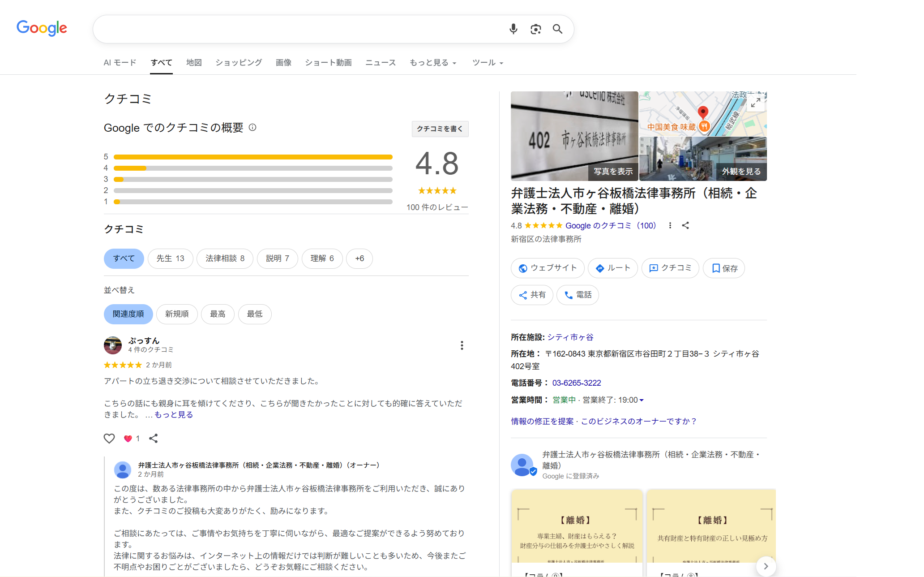Sort reviews by 最高
This screenshot has width=924, height=577.
[x=218, y=314]
